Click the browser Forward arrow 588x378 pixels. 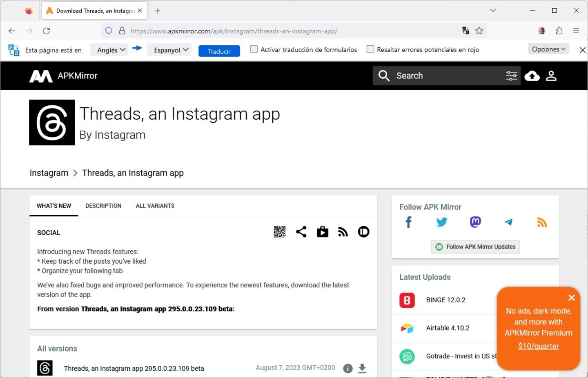(29, 31)
